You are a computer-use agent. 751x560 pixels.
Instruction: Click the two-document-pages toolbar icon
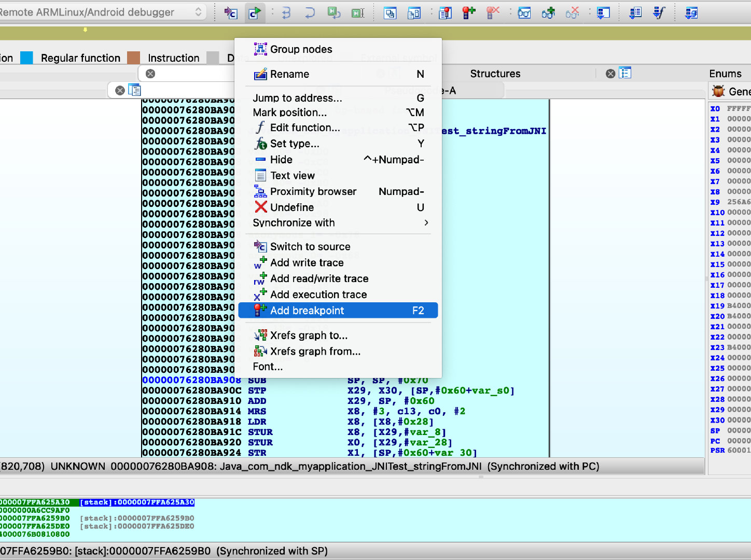tap(414, 12)
